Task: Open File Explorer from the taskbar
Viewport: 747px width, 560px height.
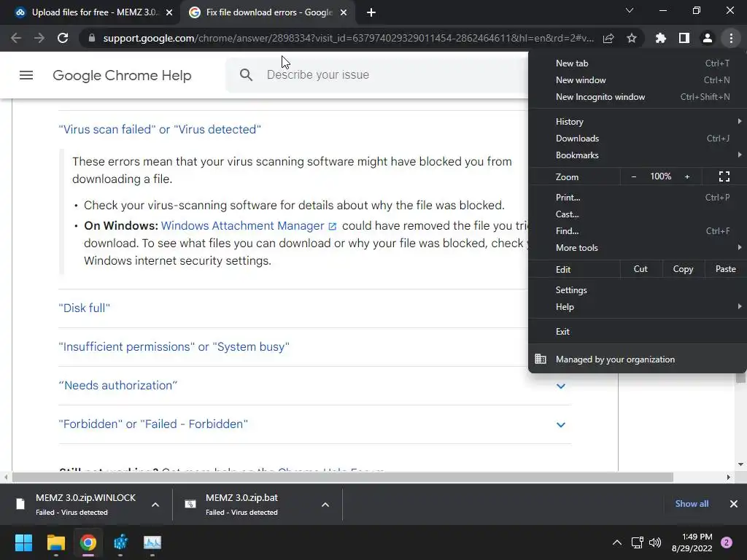Action: click(55, 542)
